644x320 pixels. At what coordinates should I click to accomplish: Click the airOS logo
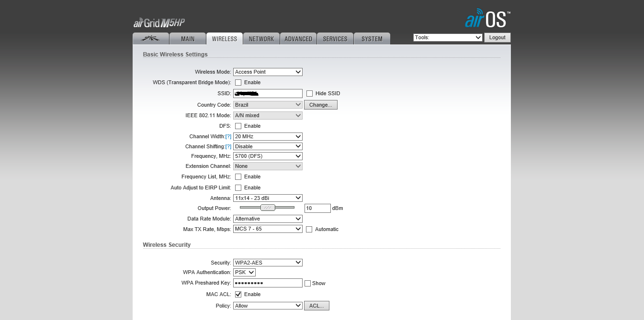[487, 18]
